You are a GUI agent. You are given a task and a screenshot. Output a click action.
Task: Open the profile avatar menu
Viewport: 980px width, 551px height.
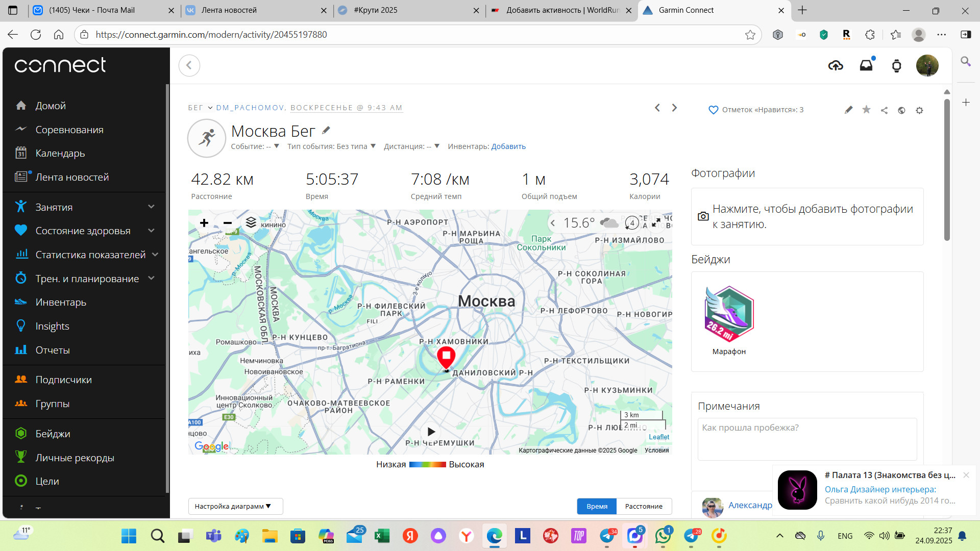pyautogui.click(x=927, y=65)
